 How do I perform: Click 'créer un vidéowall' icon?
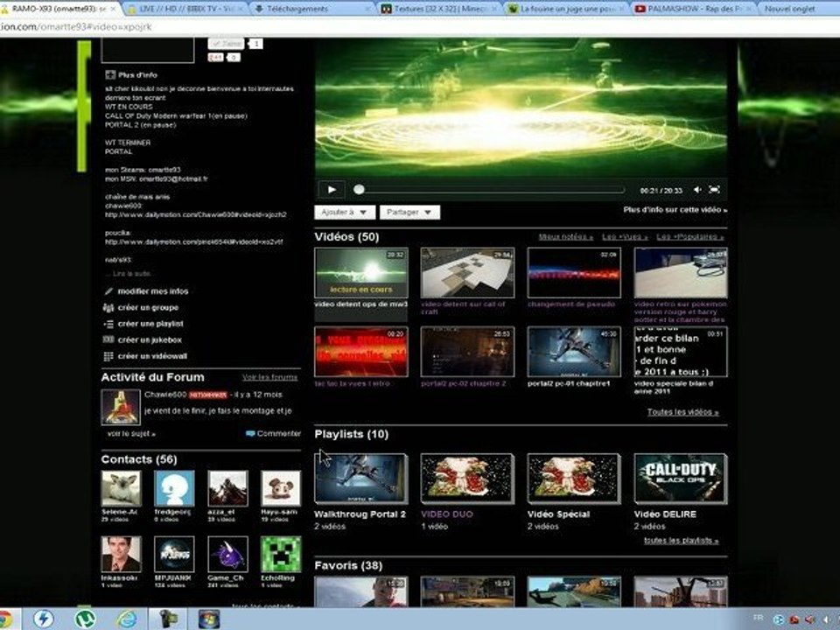108,356
